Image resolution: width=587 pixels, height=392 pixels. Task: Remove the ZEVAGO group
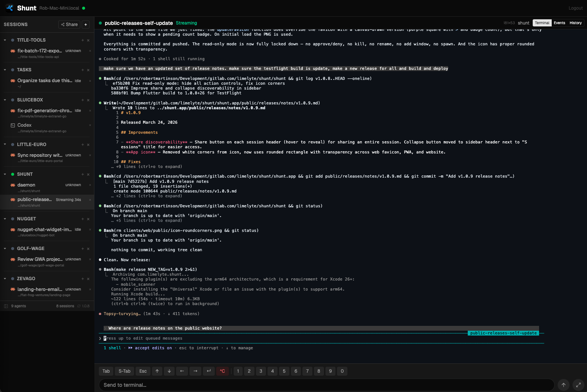[88, 279]
